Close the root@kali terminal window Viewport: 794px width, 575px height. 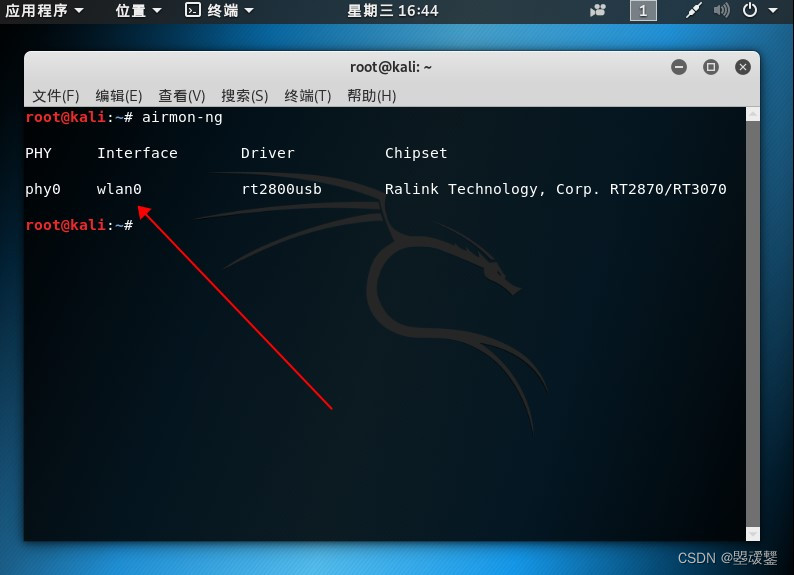point(743,67)
